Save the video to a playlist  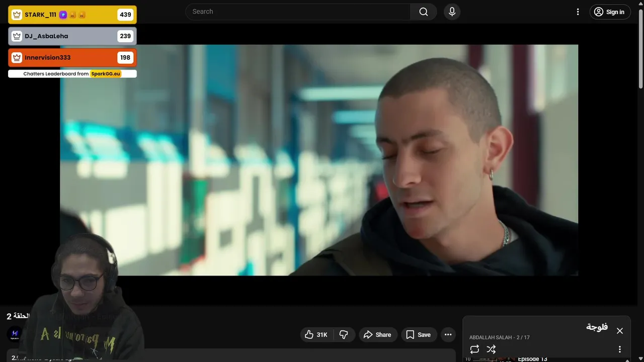419,335
